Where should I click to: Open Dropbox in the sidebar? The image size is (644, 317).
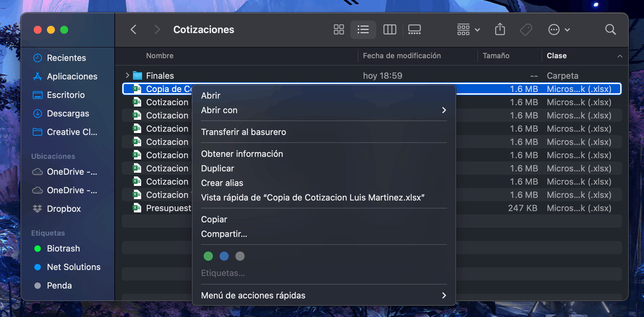pyautogui.click(x=57, y=209)
